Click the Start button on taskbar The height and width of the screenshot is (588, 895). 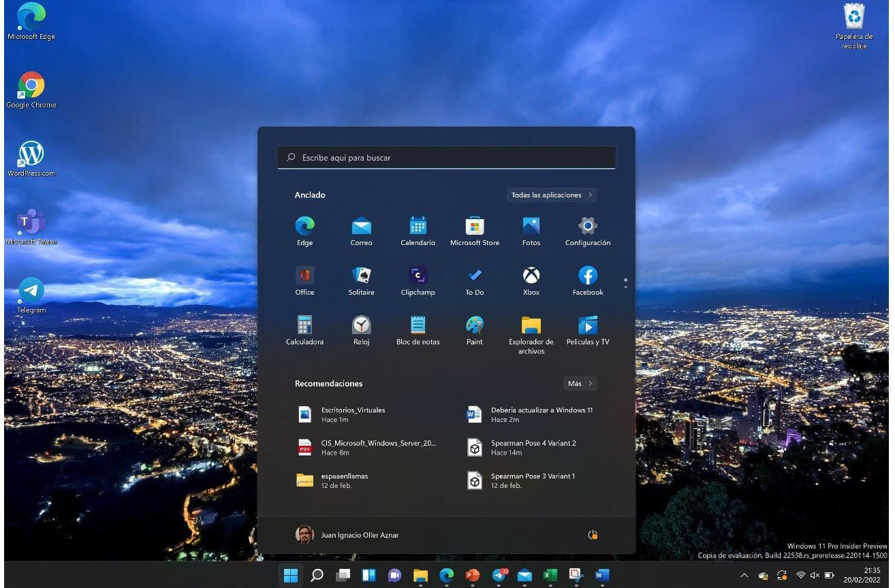pos(291,575)
